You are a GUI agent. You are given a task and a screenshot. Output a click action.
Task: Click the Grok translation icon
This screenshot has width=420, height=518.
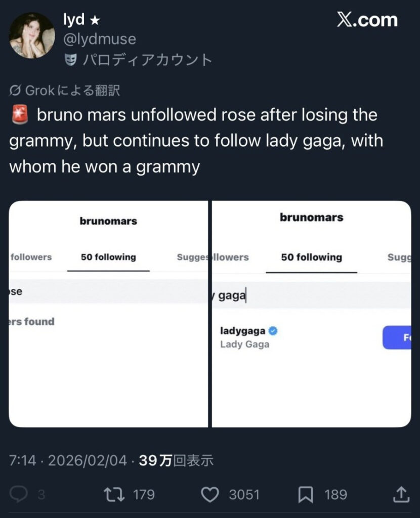coord(16,91)
